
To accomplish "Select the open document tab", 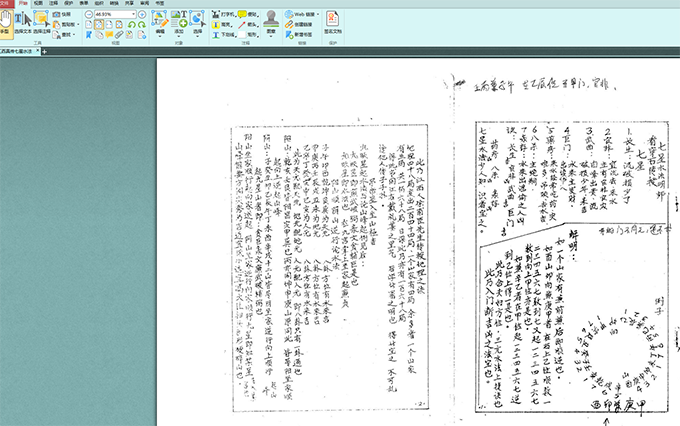I will tap(16, 51).
